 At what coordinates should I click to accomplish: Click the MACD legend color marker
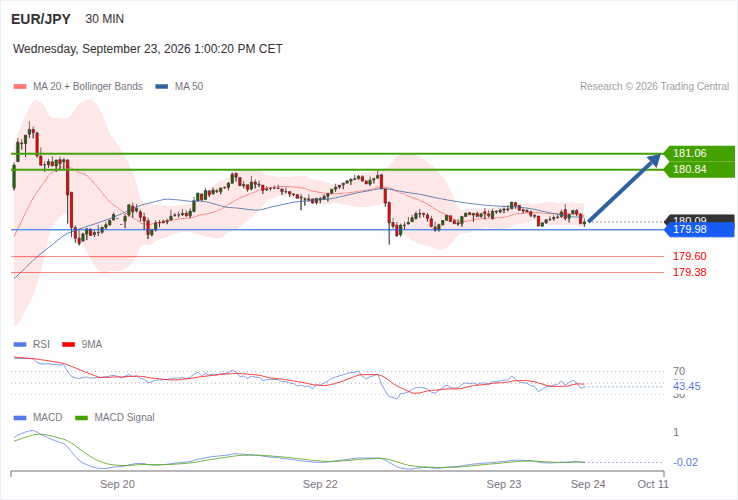point(20,418)
